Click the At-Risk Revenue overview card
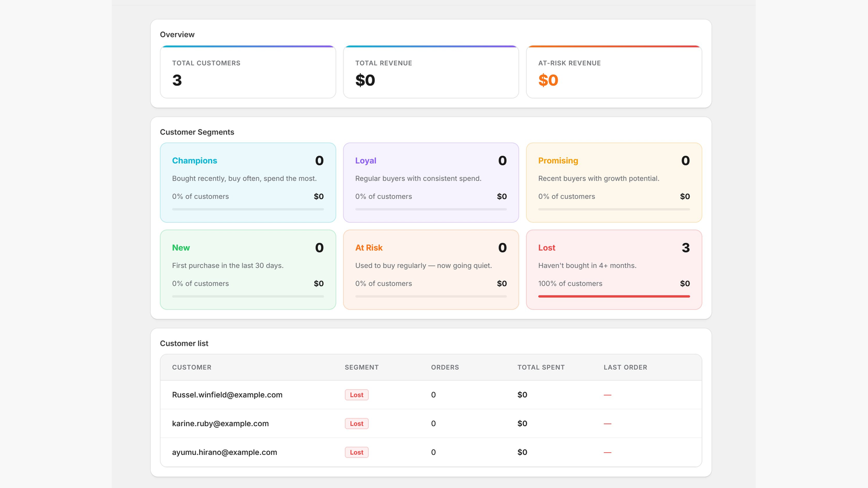This screenshot has height=488, width=868. 614,72
